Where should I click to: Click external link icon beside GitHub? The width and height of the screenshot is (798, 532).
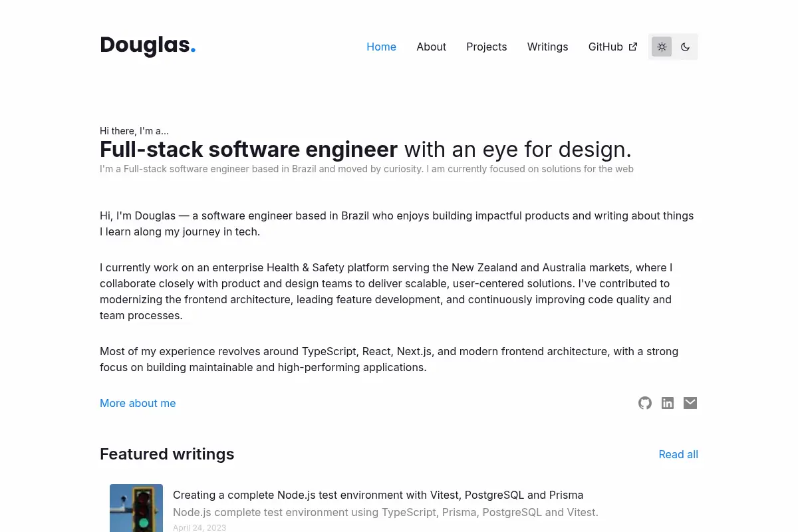tap(633, 47)
